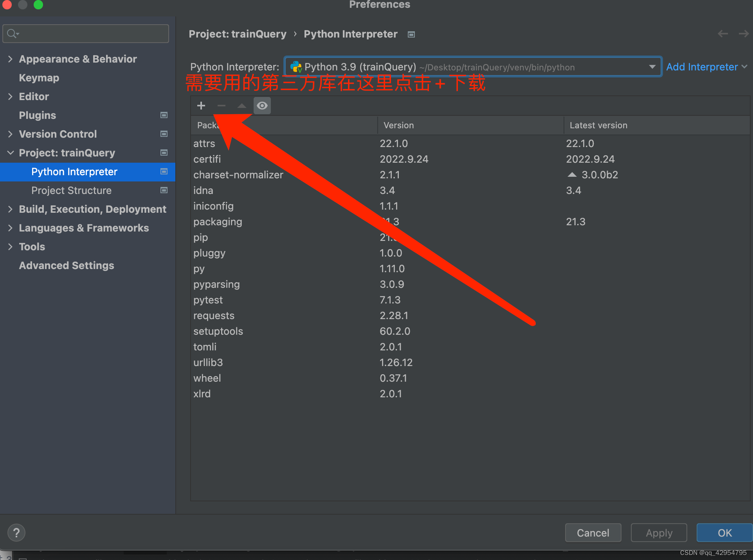Viewport: 753px width, 560px height.
Task: Expand Build, Execution, Deployment section
Action: click(x=11, y=209)
